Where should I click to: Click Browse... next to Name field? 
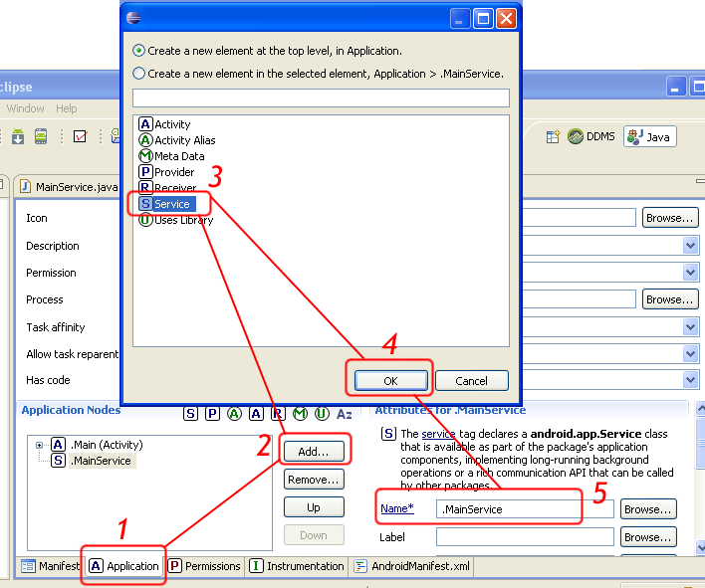[648, 509]
